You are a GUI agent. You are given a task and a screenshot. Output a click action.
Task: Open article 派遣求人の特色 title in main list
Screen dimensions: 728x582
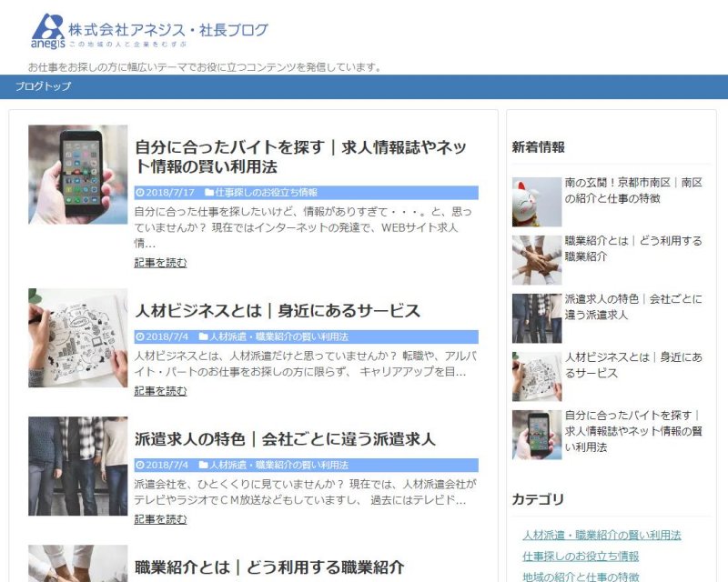[x=285, y=439]
